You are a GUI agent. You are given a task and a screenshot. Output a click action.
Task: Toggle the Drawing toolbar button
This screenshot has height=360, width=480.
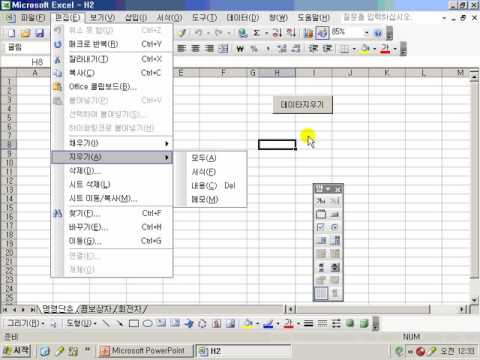tap(322, 33)
